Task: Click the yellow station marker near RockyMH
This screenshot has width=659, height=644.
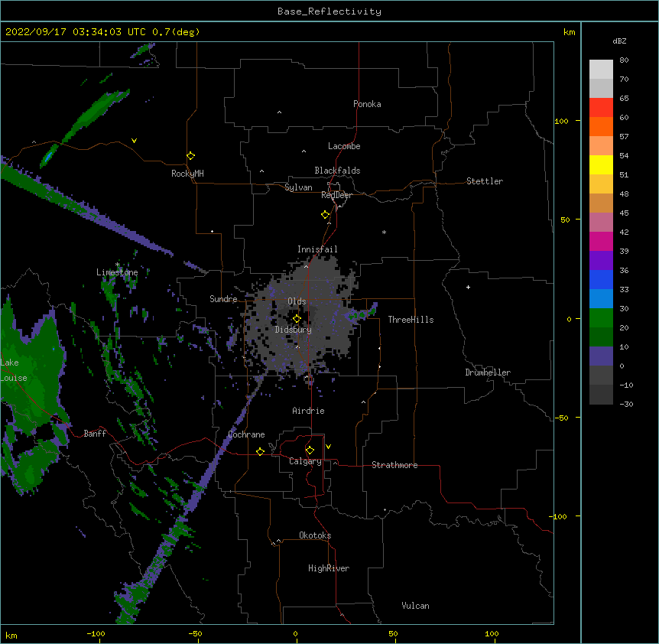Action: [x=190, y=156]
